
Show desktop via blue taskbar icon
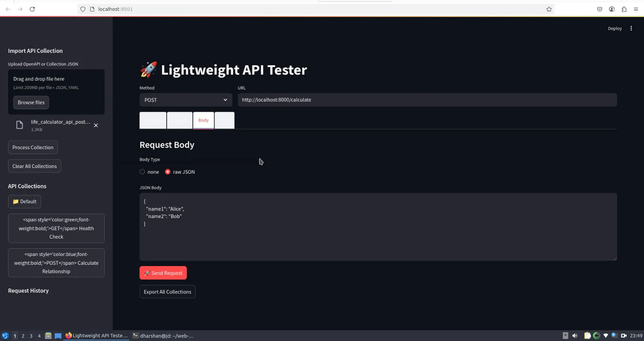[58, 336]
